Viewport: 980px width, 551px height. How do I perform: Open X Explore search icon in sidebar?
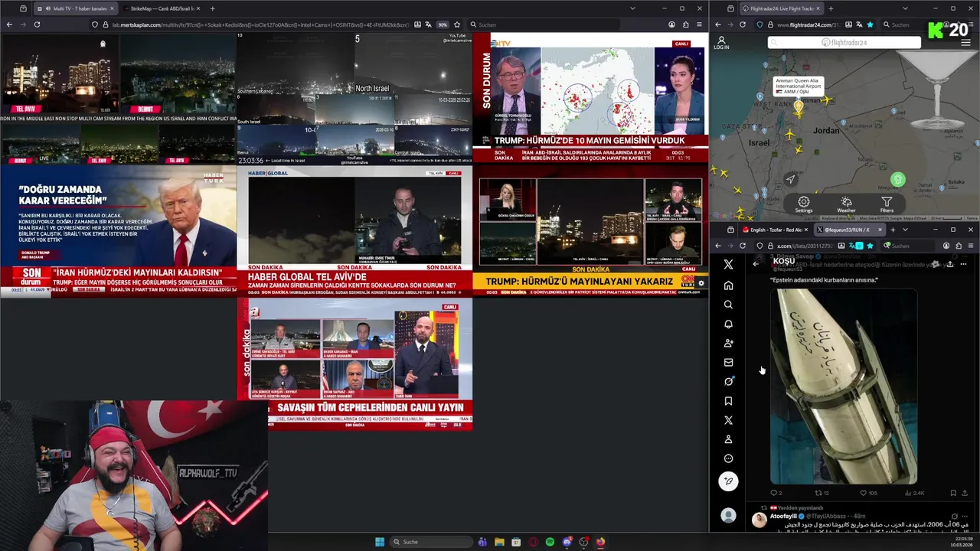(728, 305)
